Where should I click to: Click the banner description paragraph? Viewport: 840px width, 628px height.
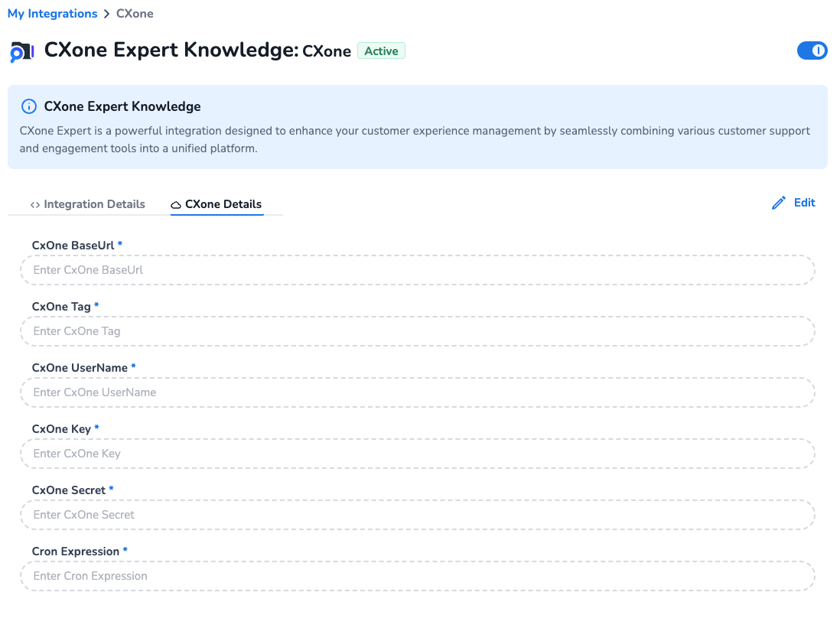click(415, 139)
